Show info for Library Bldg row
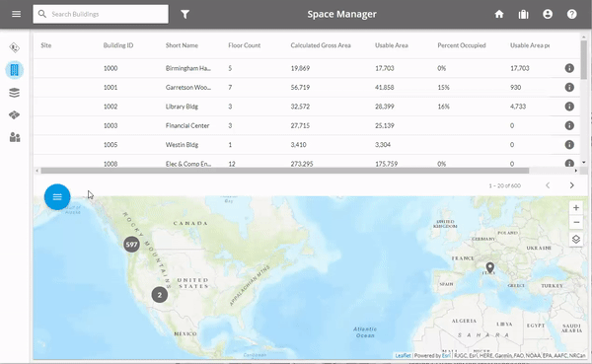The image size is (592, 364). pyautogui.click(x=569, y=107)
